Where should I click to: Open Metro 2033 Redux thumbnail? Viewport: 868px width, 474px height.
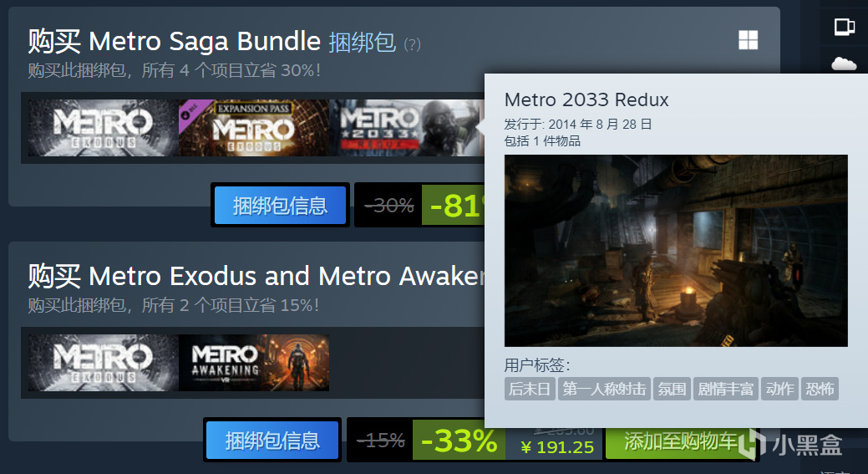(407, 128)
